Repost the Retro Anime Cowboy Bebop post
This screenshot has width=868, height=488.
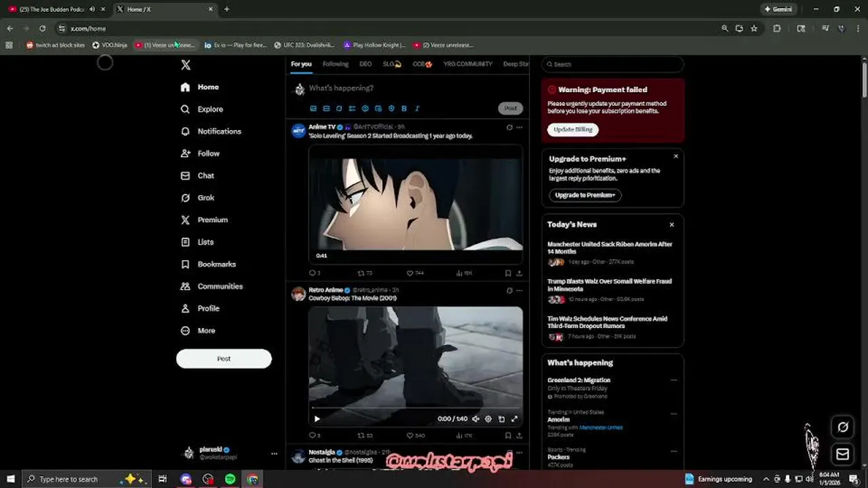click(x=365, y=435)
